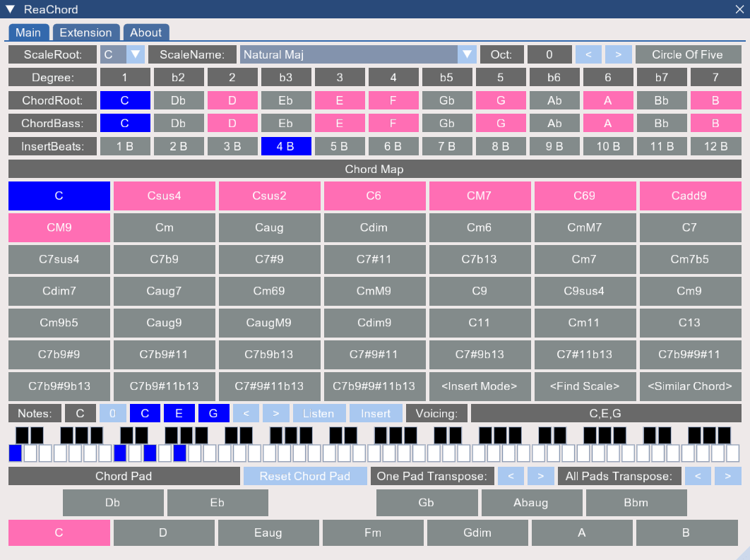
Task: Set ChordBass to E
Action: [x=340, y=123]
